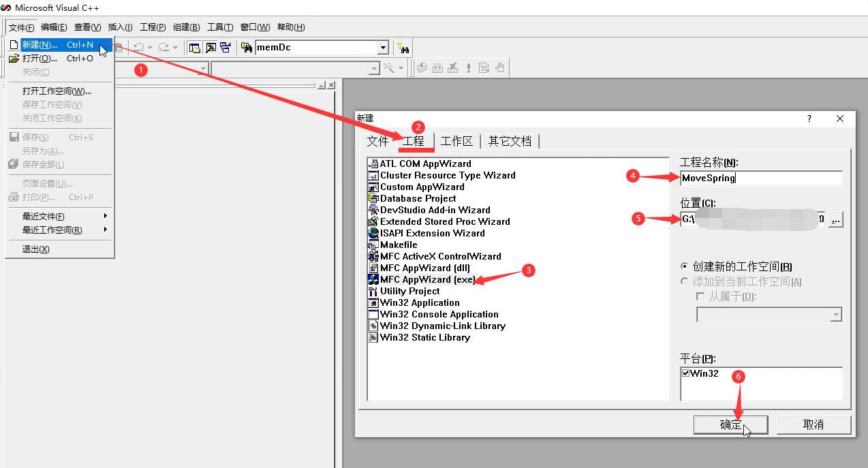
Task: Expand the first WizardBar class combo
Action: point(203,68)
